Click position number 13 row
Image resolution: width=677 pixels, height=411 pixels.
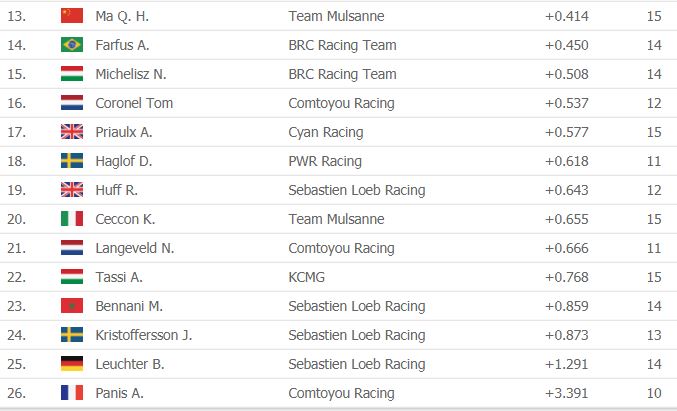16,16
